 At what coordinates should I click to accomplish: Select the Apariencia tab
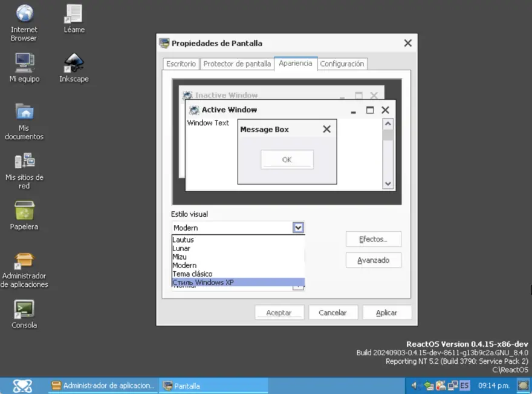tap(296, 63)
